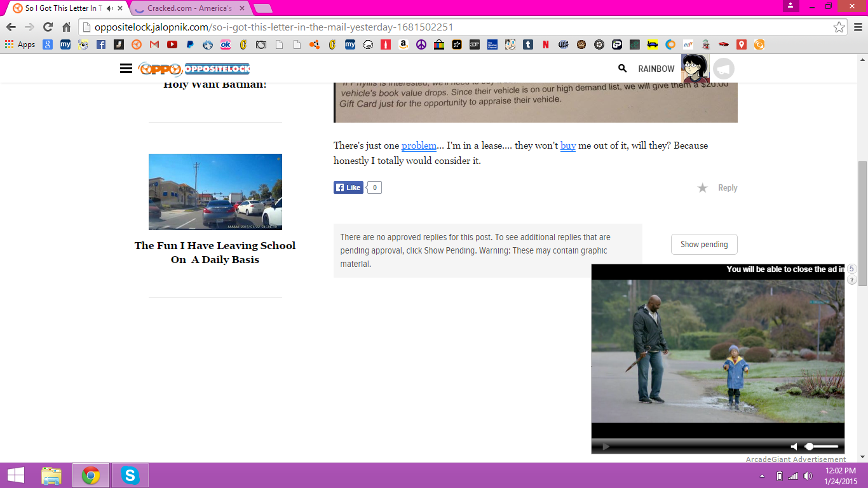
Task: Open the 'problem' hyperlink
Action: (419, 146)
